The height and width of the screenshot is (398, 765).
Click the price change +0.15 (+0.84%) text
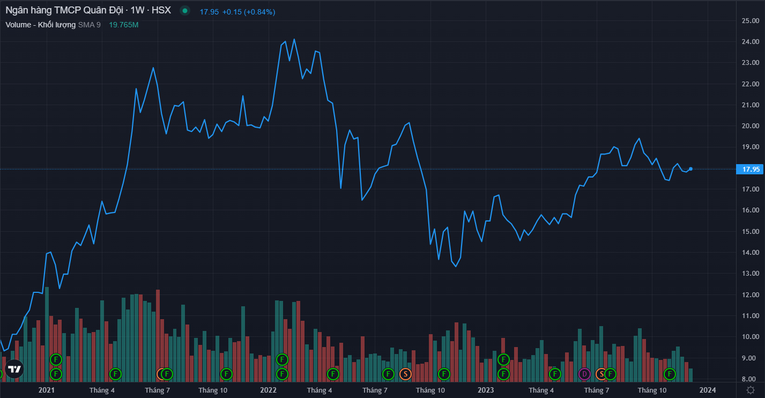(249, 12)
